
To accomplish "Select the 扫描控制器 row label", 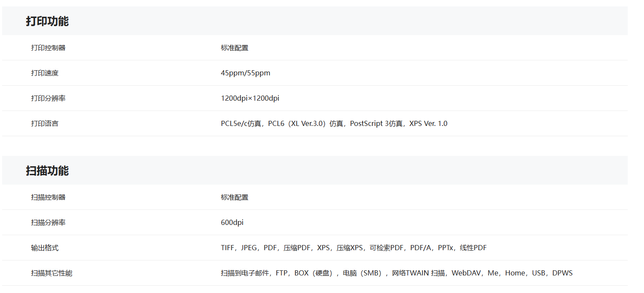I will click(48, 197).
